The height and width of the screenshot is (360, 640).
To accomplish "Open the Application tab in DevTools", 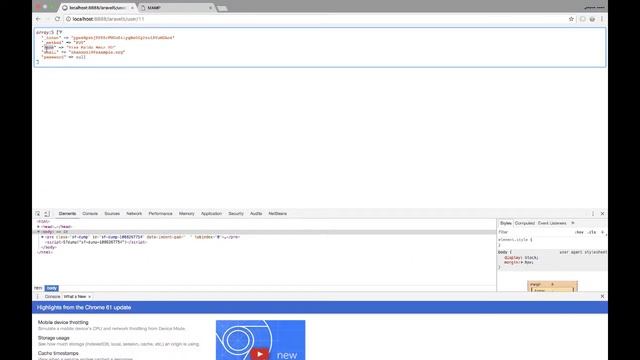I will click(x=211, y=213).
